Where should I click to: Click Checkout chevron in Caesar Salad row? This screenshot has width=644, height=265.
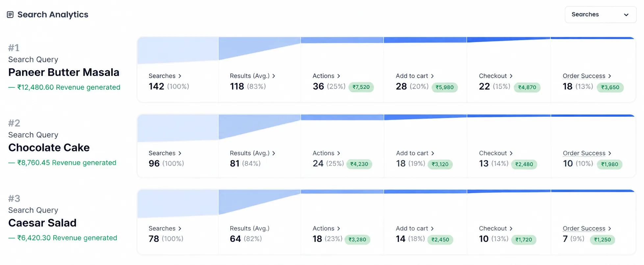coord(511,228)
